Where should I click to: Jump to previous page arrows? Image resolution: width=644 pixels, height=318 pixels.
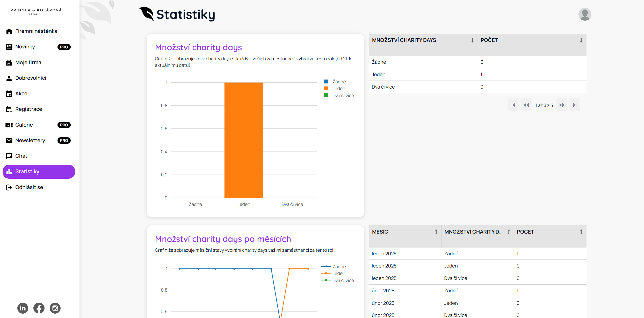[x=526, y=105]
